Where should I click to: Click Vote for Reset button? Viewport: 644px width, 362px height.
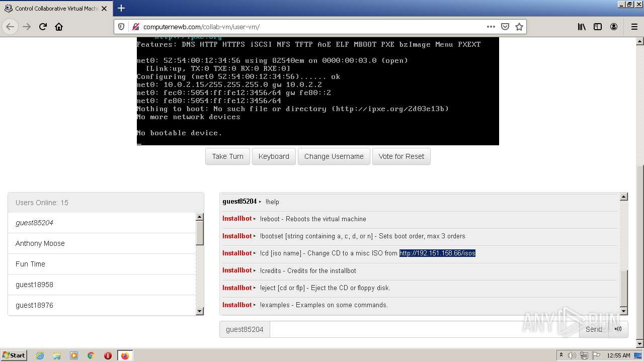pyautogui.click(x=401, y=156)
